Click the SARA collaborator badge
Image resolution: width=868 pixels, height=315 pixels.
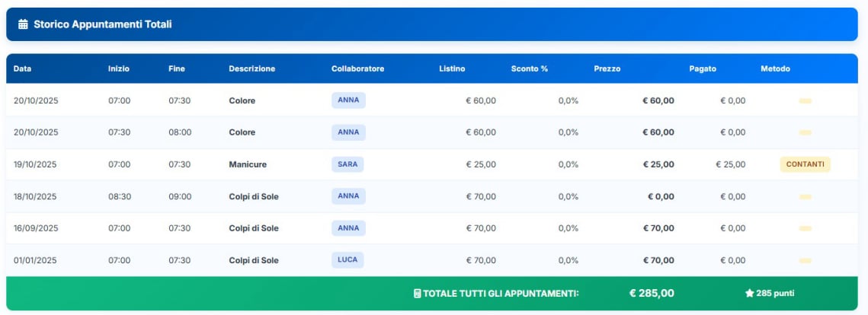(348, 164)
